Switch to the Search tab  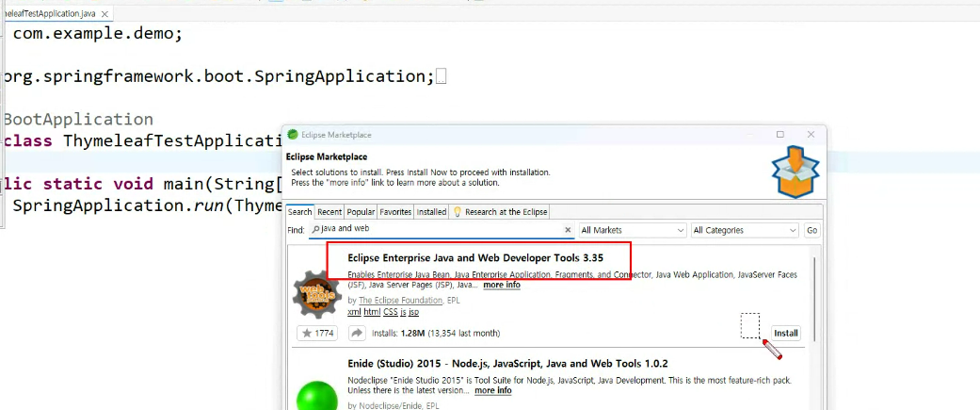click(x=299, y=212)
